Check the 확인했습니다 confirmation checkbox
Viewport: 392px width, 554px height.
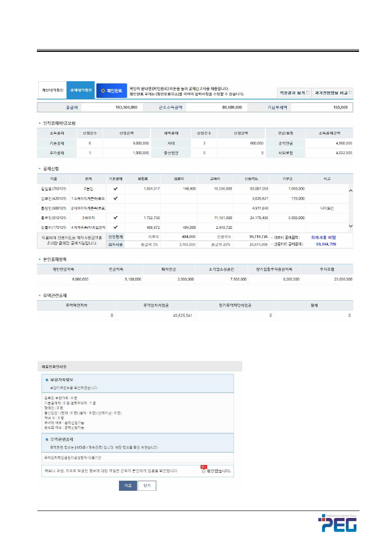tap(204, 471)
